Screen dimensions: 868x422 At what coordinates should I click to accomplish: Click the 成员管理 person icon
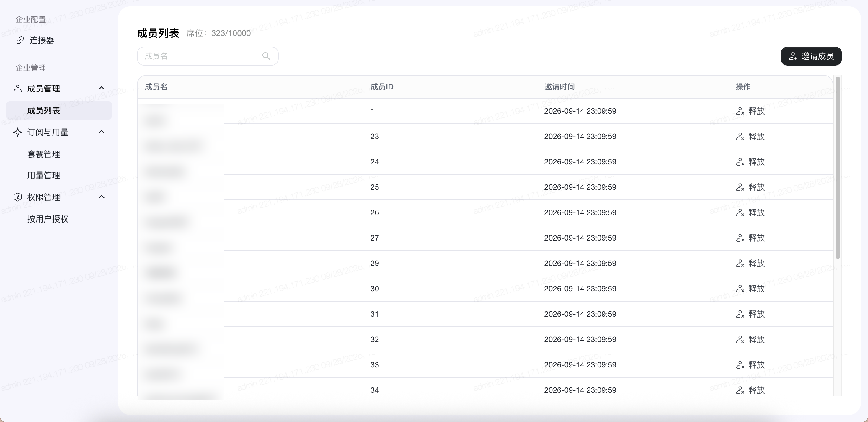(17, 89)
